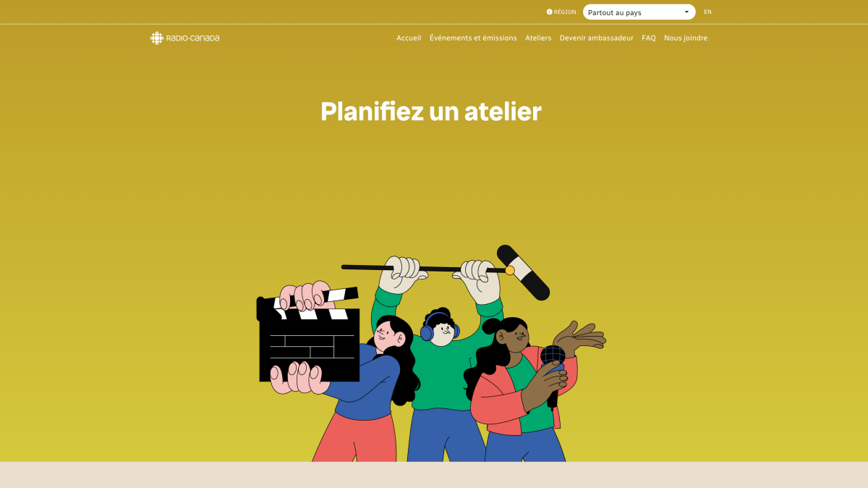The height and width of the screenshot is (488, 868).
Task: Click the info icon beside RÉGION
Action: (x=549, y=12)
